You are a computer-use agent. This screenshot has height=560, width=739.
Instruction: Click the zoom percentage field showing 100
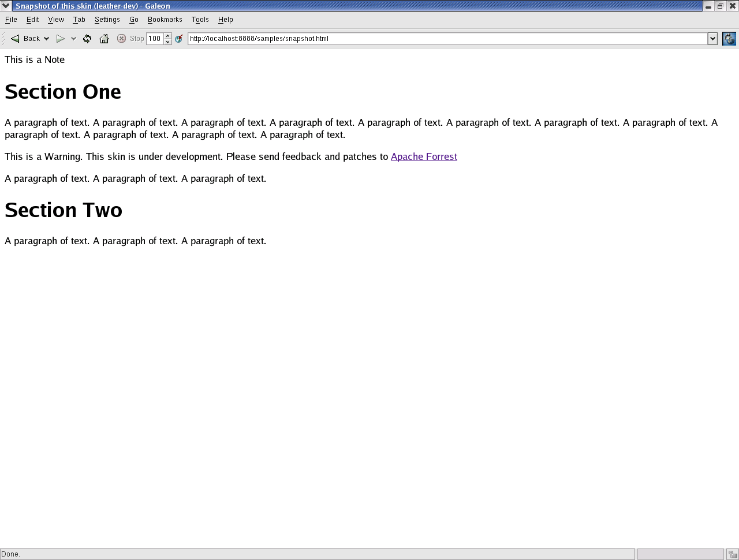point(155,39)
